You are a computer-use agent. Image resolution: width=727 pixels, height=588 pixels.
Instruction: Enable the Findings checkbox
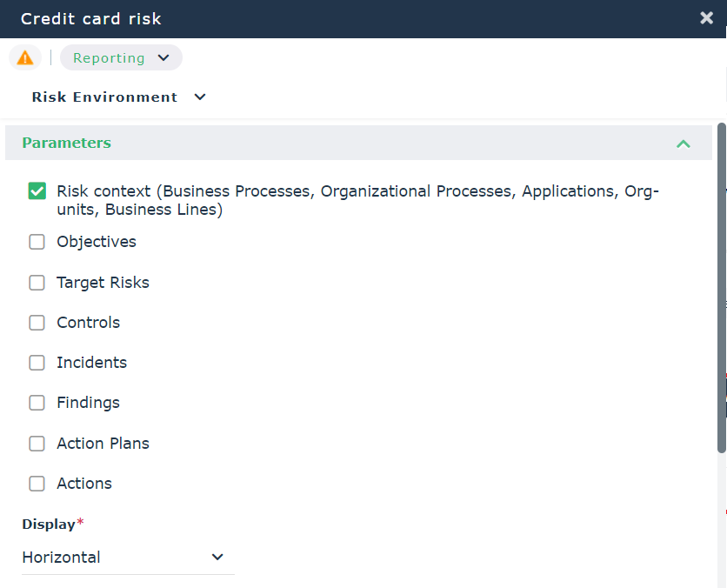[37, 403]
